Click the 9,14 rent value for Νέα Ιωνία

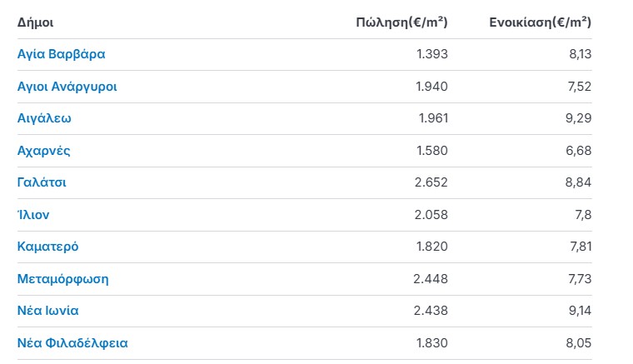pos(580,311)
